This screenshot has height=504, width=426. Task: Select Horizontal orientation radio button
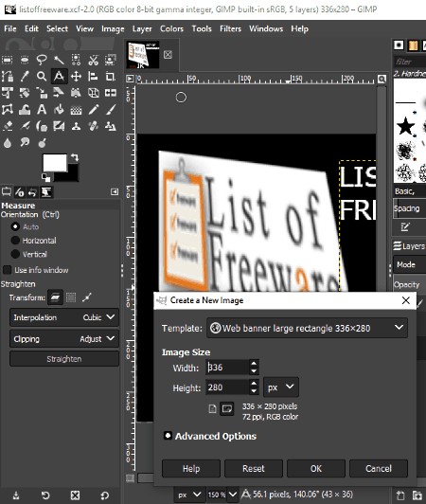[x=15, y=241]
